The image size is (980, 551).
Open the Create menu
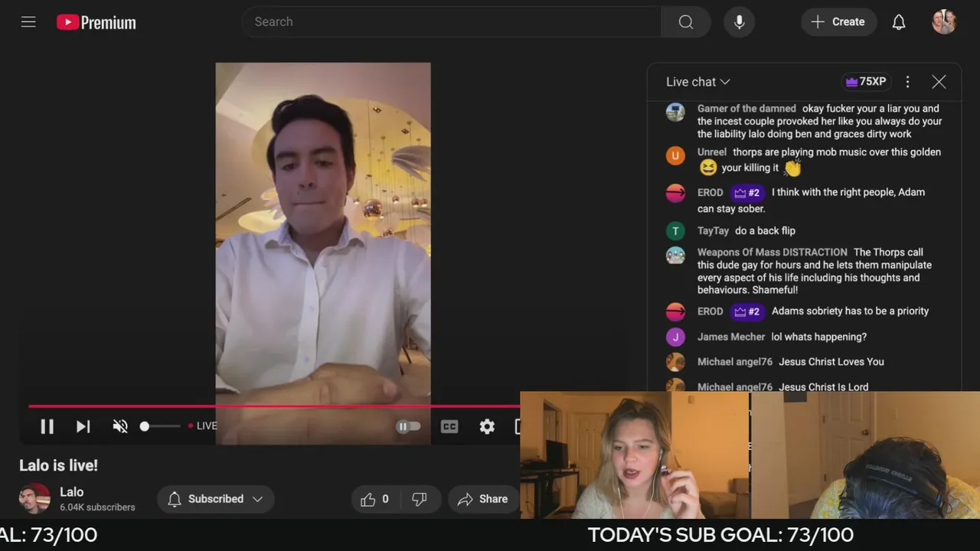[x=838, y=21]
